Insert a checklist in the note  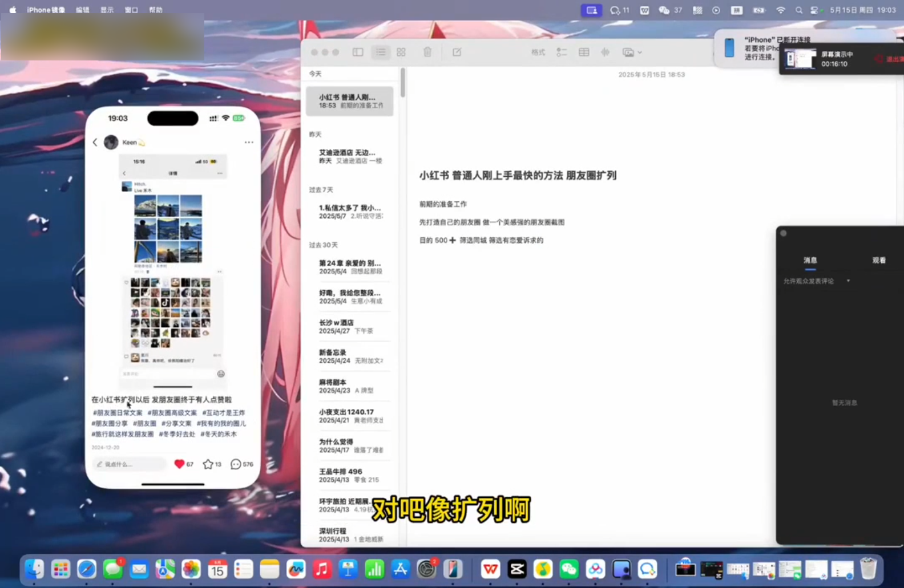point(562,52)
